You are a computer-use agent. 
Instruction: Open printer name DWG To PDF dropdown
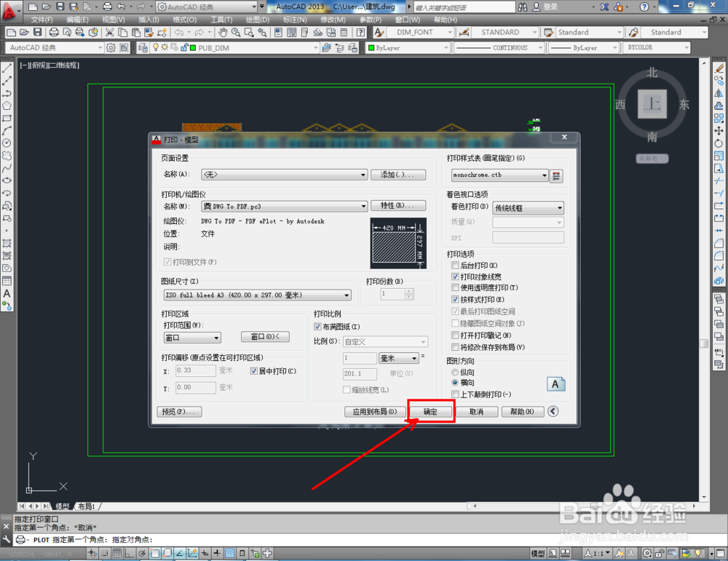[x=285, y=207]
